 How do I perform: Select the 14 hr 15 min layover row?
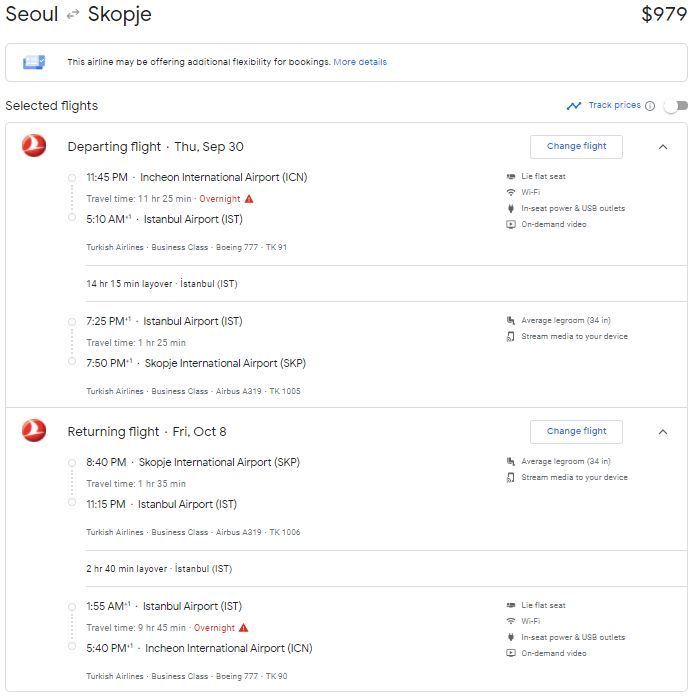[387, 284]
